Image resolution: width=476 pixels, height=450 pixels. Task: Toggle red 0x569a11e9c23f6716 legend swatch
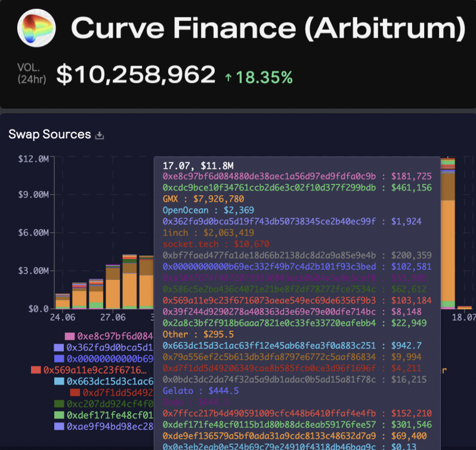click(36, 370)
